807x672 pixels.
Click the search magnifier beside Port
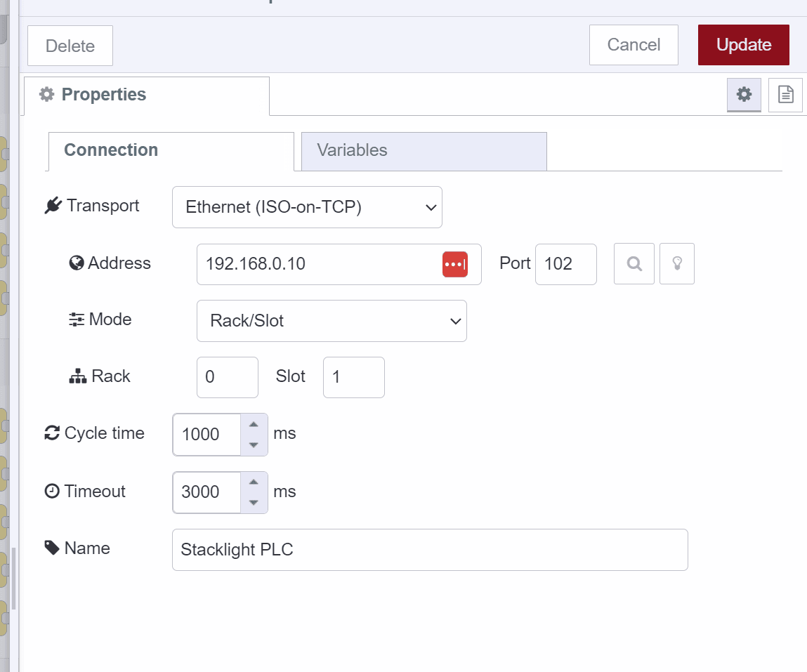point(634,263)
